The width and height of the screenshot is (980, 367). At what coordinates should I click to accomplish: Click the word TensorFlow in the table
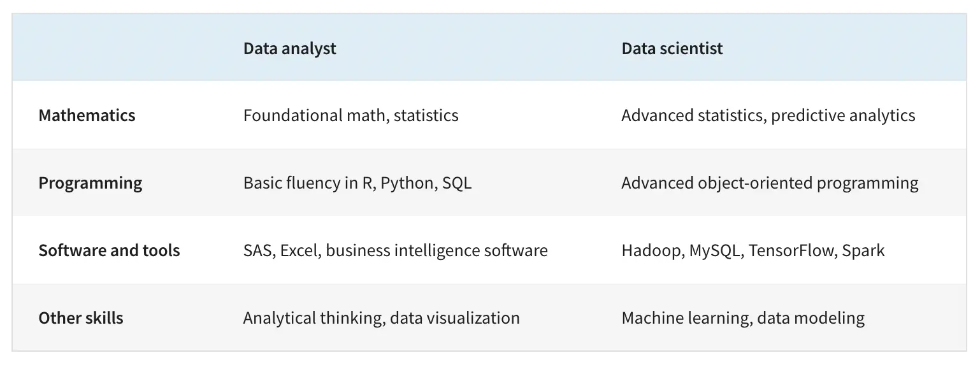point(791,250)
